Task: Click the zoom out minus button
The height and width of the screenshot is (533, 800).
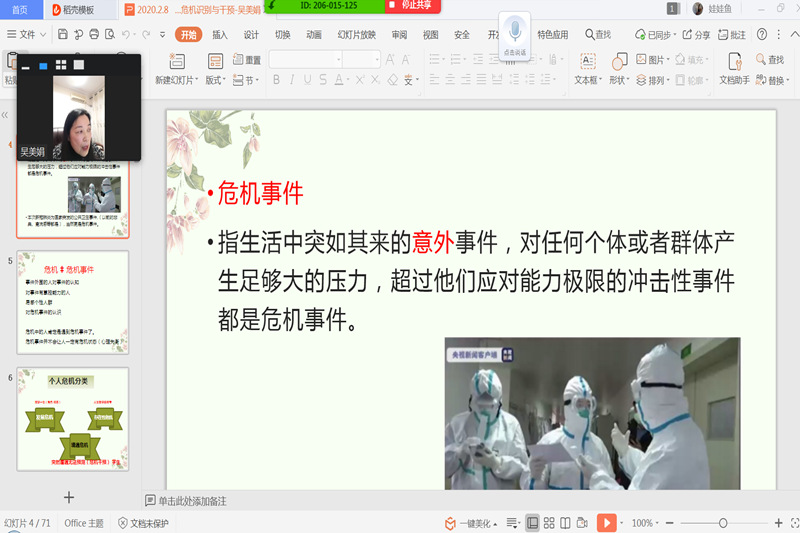Action: [670, 523]
